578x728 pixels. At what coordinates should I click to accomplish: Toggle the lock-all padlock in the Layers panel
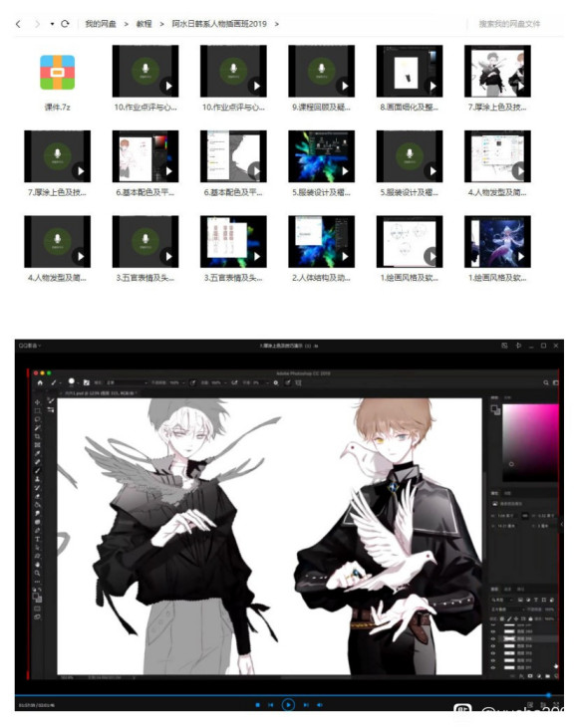tap(530, 618)
